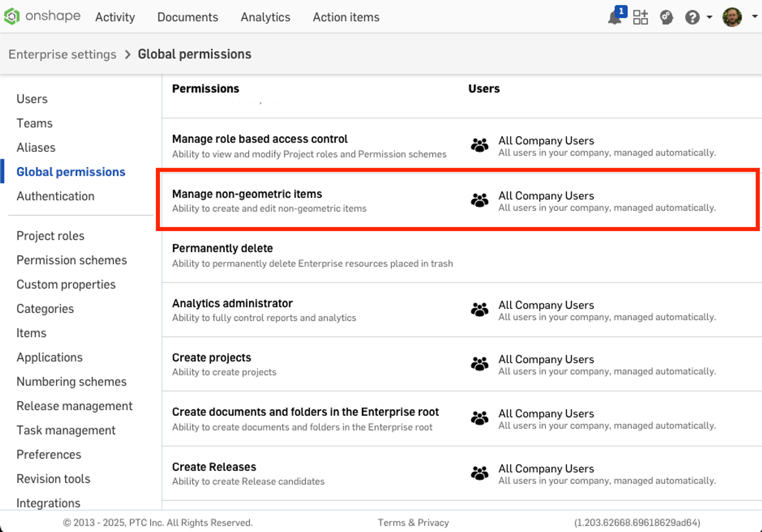The image size is (762, 532).
Task: Open the Learning Center head icon
Action: 666,18
